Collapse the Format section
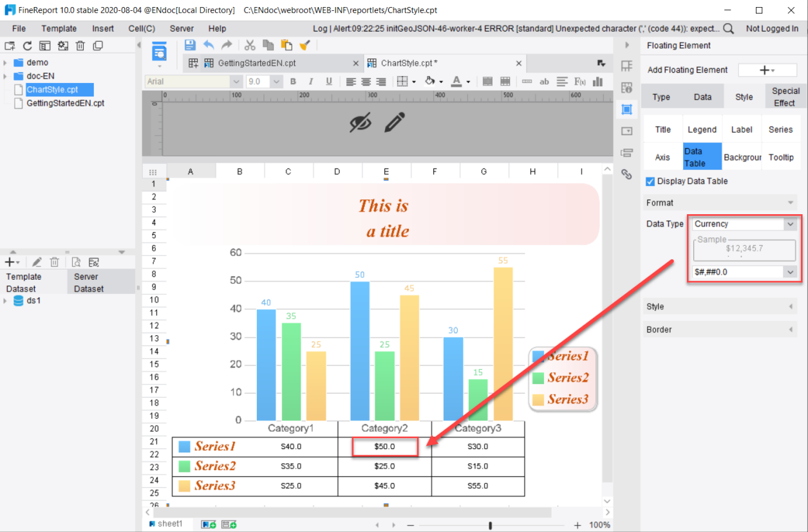The height and width of the screenshot is (532, 808). point(720,203)
